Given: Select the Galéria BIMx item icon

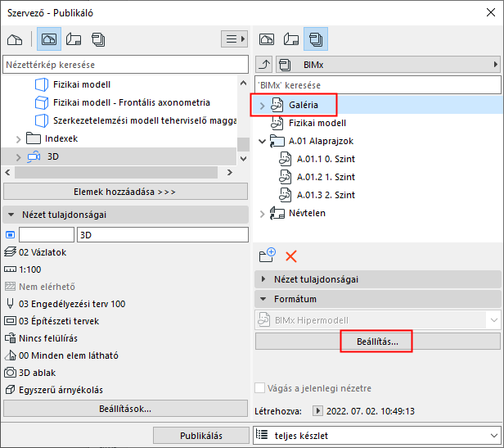Looking at the screenshot, I should tap(277, 105).
